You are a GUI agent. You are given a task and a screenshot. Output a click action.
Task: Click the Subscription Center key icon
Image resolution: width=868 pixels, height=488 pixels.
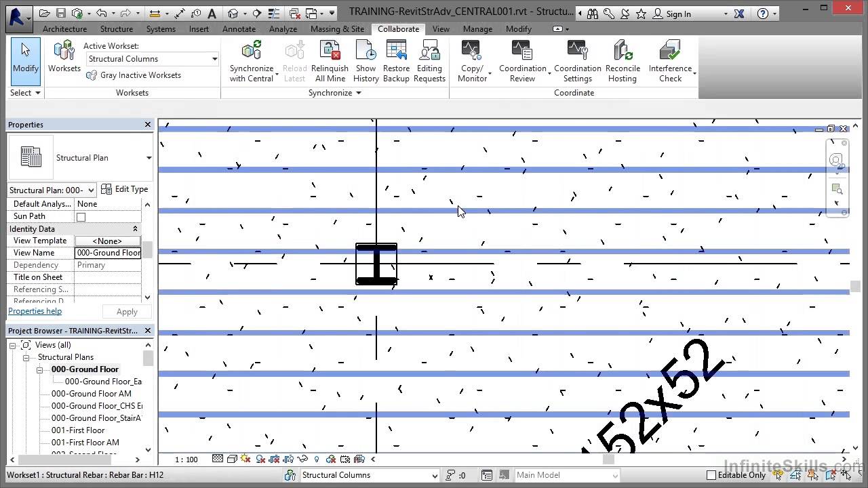pos(608,14)
